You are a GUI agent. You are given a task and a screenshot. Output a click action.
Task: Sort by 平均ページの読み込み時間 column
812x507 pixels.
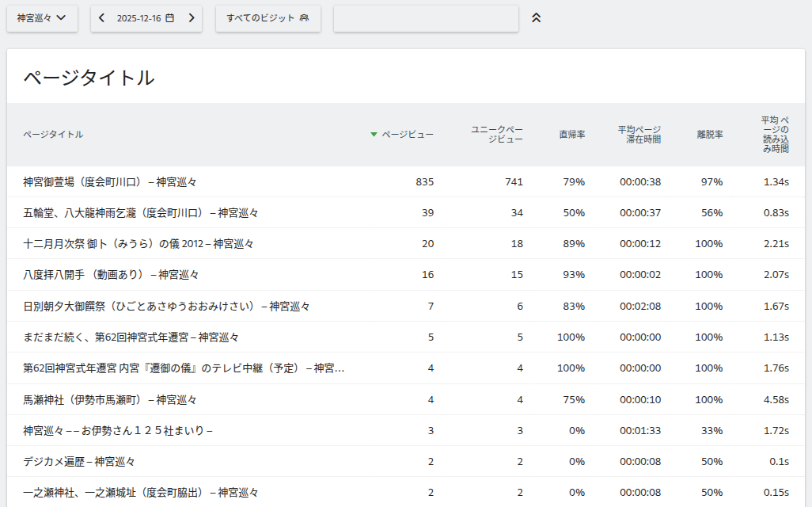tap(775, 135)
